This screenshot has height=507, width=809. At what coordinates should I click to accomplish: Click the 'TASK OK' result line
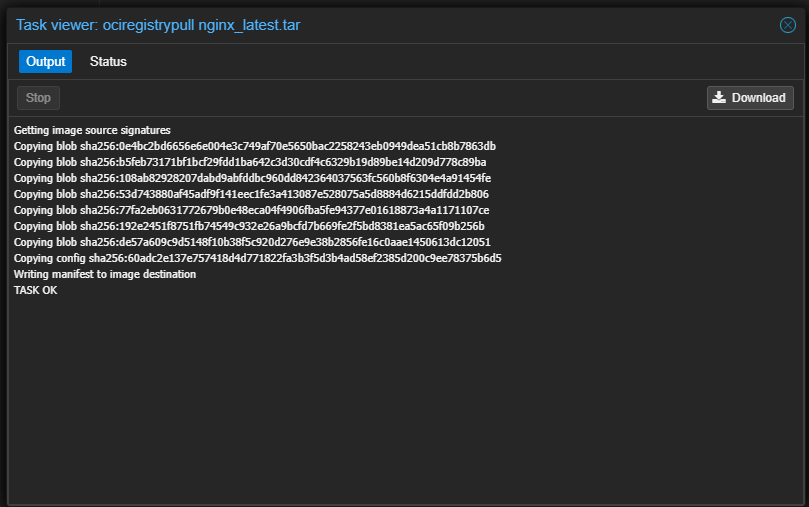(x=36, y=290)
